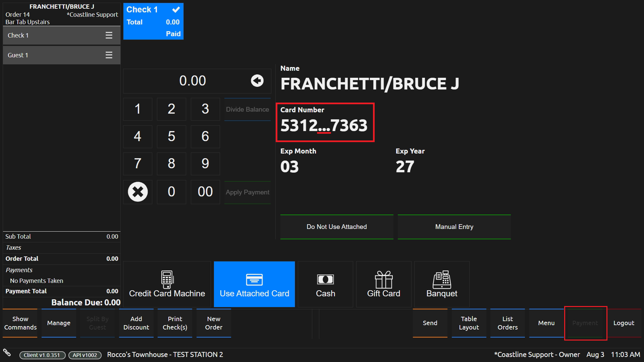The image size is (644, 362).
Task: Tap keypad digit 5
Action: (171, 136)
